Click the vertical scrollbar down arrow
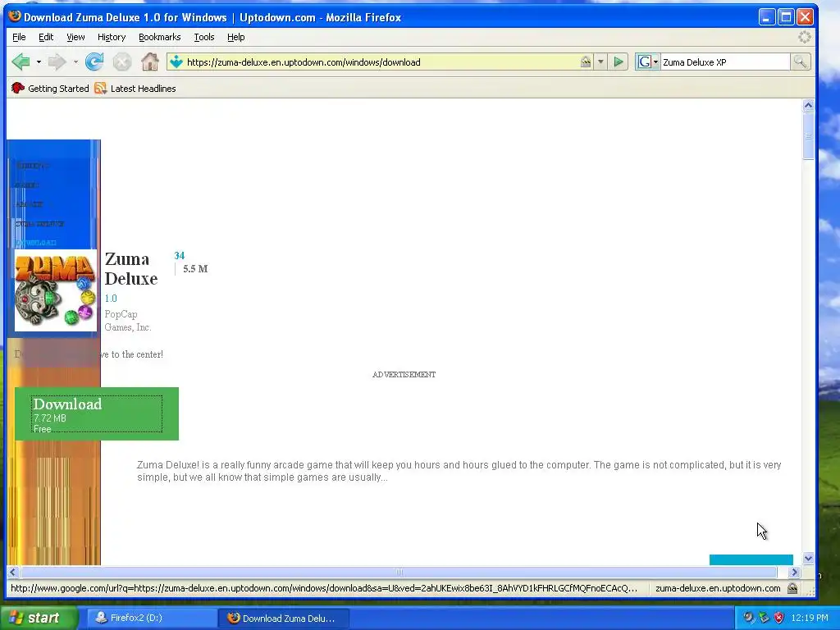The image size is (840, 630). pyautogui.click(x=808, y=558)
